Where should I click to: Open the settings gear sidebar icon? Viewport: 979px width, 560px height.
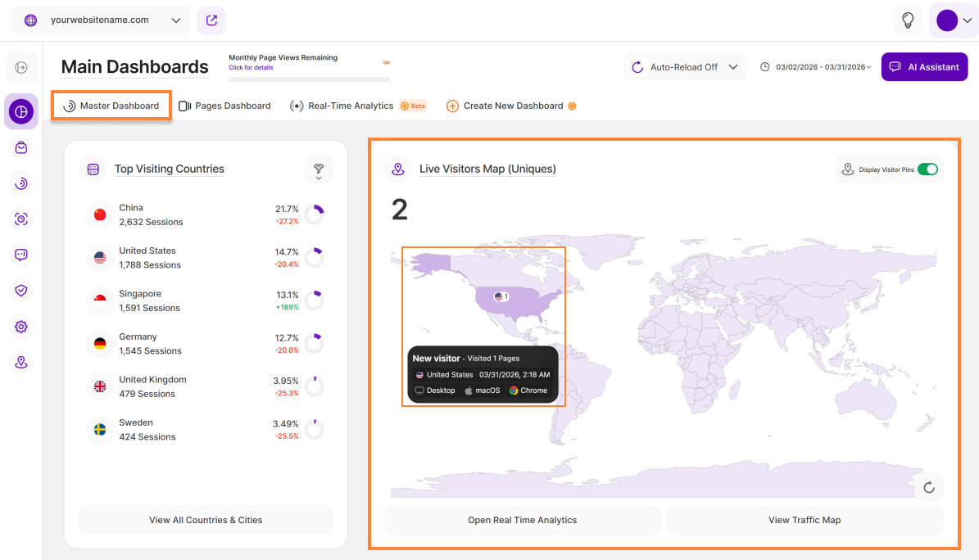pos(21,327)
